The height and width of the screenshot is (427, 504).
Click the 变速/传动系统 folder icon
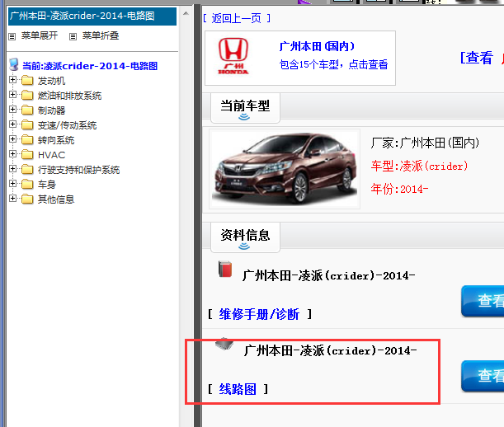[x=27, y=124]
